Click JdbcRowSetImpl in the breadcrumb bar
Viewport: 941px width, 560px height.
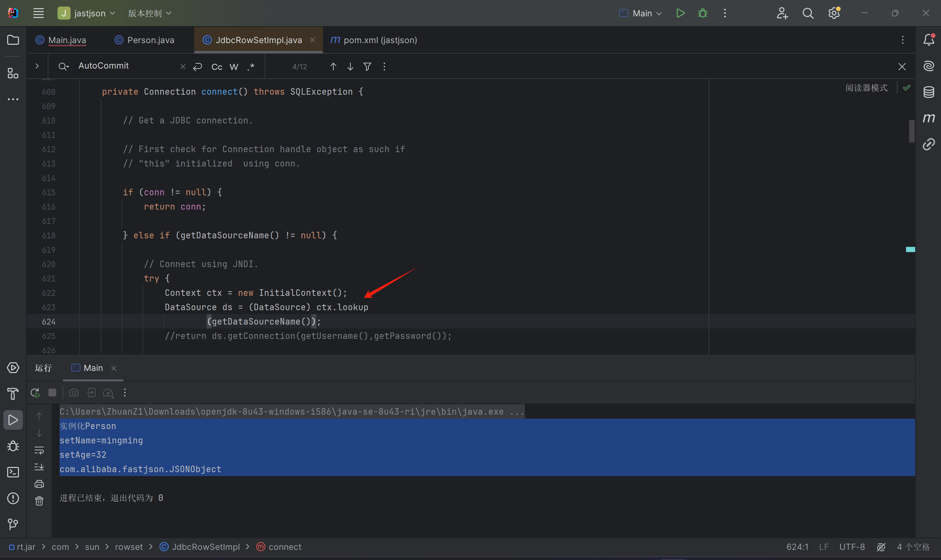pos(205,547)
